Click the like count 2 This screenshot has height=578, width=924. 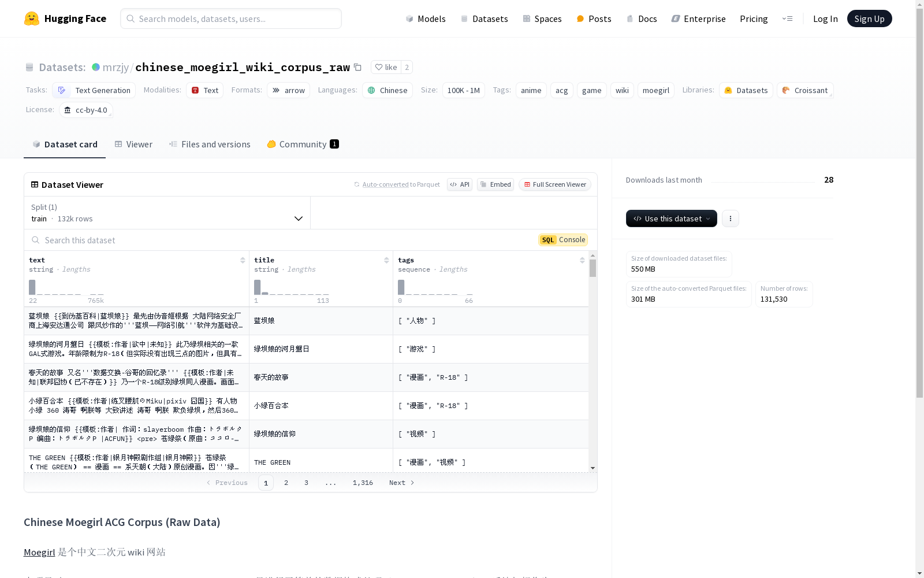407,67
